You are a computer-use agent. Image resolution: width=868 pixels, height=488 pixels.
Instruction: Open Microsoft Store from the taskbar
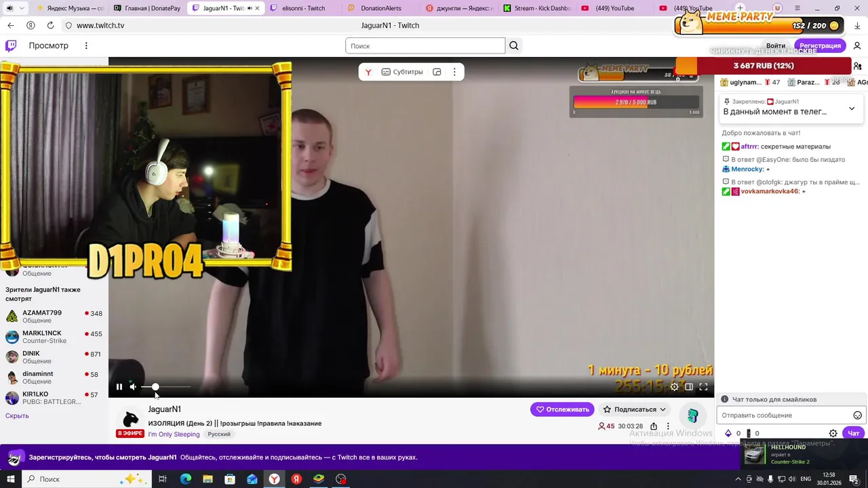pos(230,479)
